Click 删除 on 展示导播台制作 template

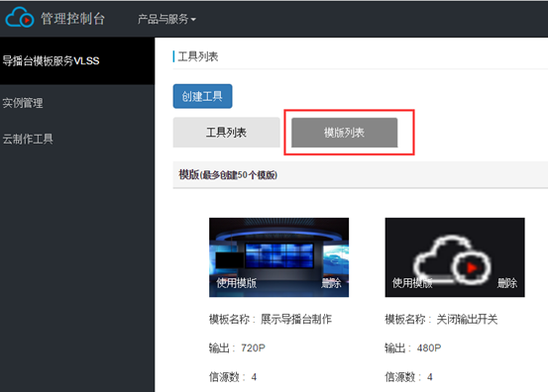tap(331, 283)
